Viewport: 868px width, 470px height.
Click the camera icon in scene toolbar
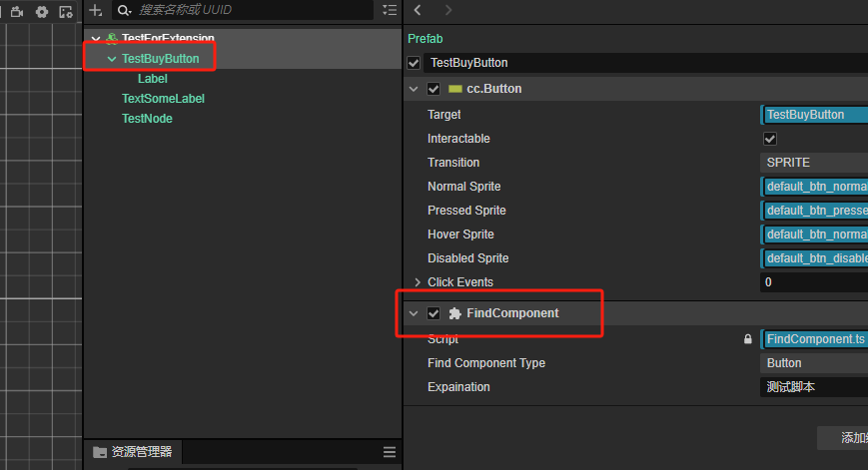tap(18, 12)
